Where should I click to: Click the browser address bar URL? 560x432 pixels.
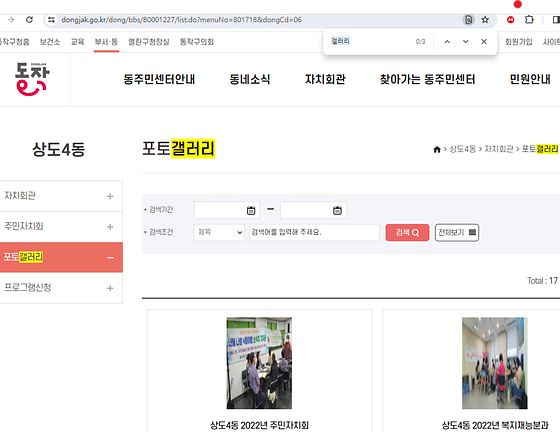pos(181,20)
